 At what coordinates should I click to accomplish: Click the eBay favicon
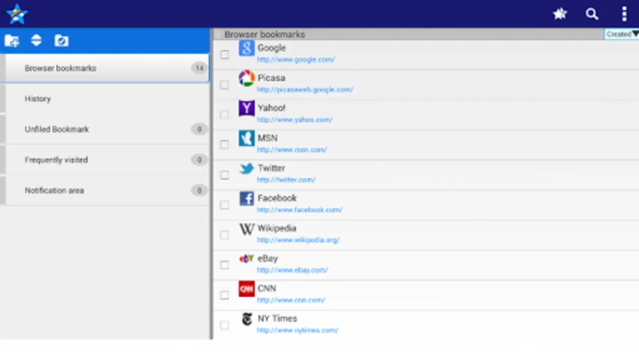click(x=246, y=258)
